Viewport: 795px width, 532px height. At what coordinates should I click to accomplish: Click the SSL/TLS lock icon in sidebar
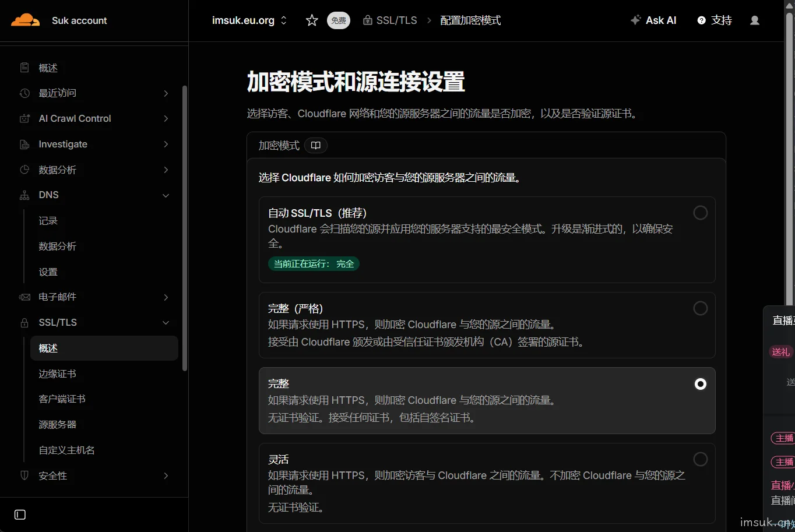tap(24, 323)
